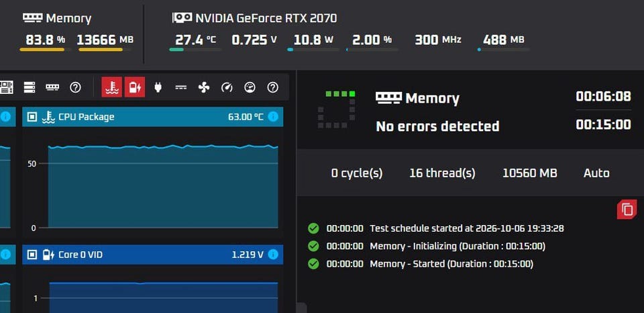Copy test log with red copy button
Viewport: 644px width, 313px height.
tap(627, 210)
